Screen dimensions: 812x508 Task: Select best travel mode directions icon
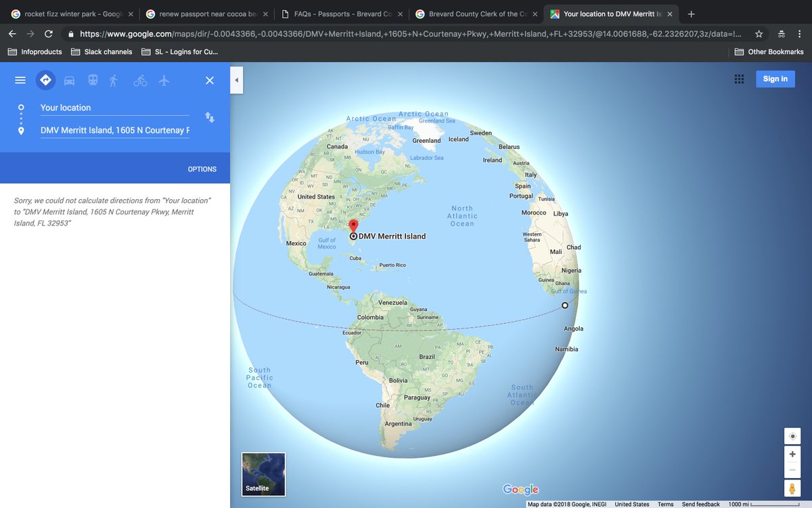point(45,81)
